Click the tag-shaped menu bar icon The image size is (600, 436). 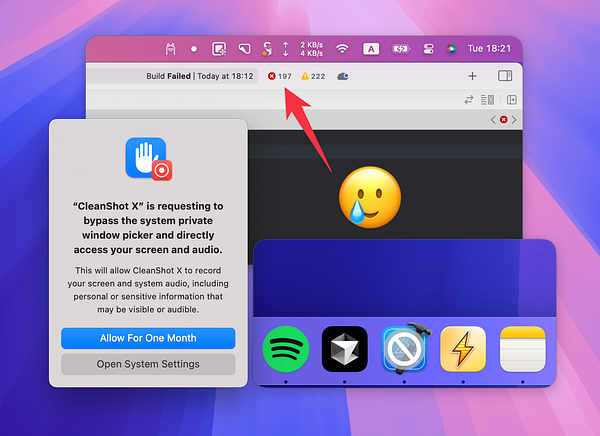pos(245,49)
